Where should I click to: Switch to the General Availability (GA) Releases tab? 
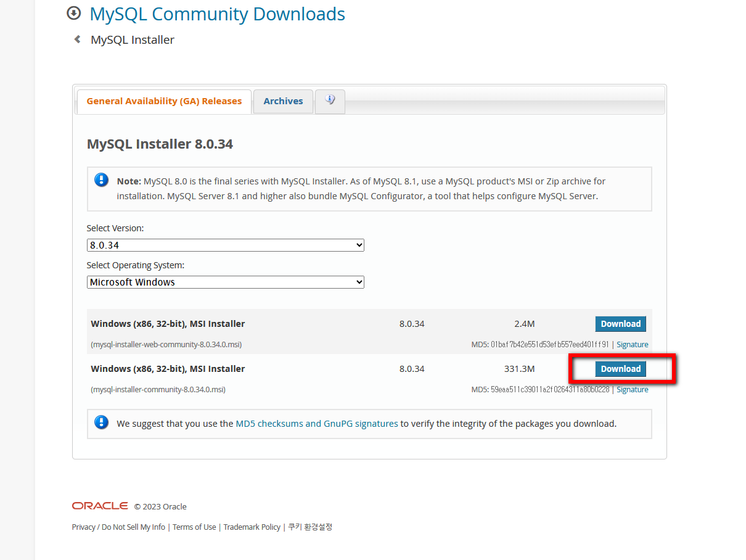tap(164, 101)
